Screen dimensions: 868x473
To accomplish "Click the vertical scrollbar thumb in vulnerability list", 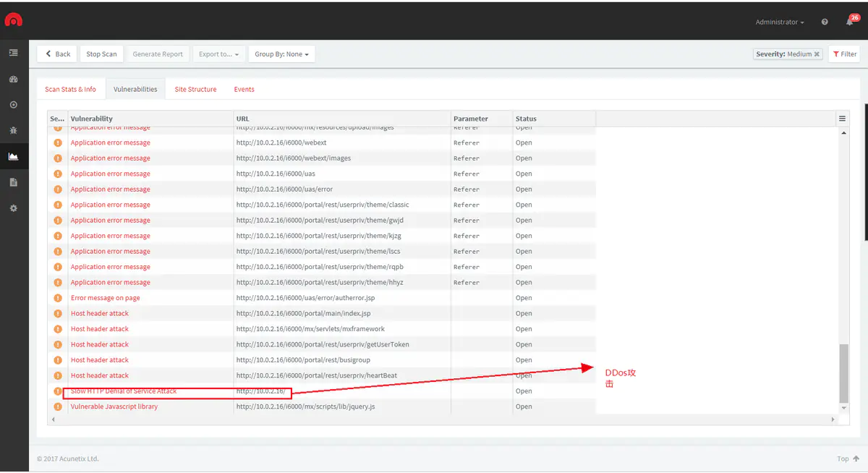I will point(843,372).
